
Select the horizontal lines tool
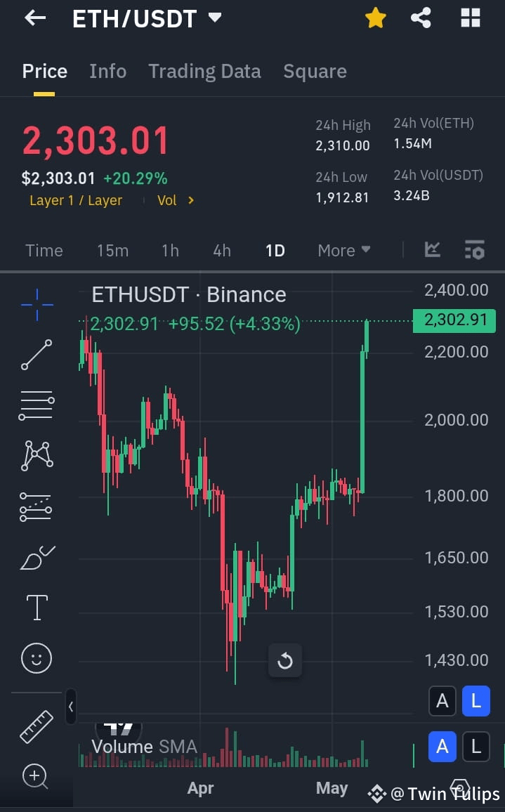coord(37,405)
